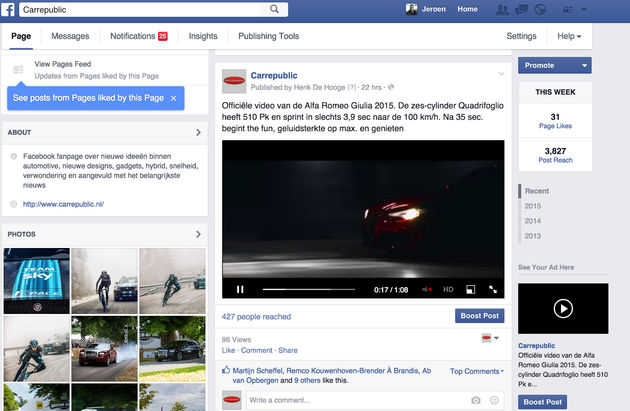
Task: Click the commenter avatar beside comment box
Action: click(x=232, y=400)
